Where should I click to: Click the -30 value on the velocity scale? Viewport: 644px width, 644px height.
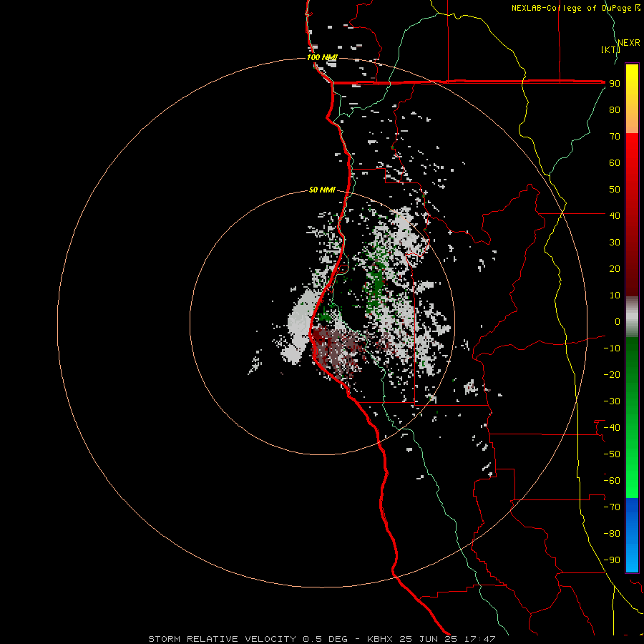612,401
